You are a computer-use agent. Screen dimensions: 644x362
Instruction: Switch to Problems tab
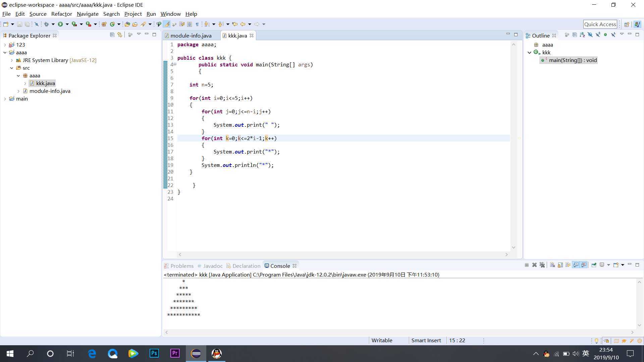point(179,266)
